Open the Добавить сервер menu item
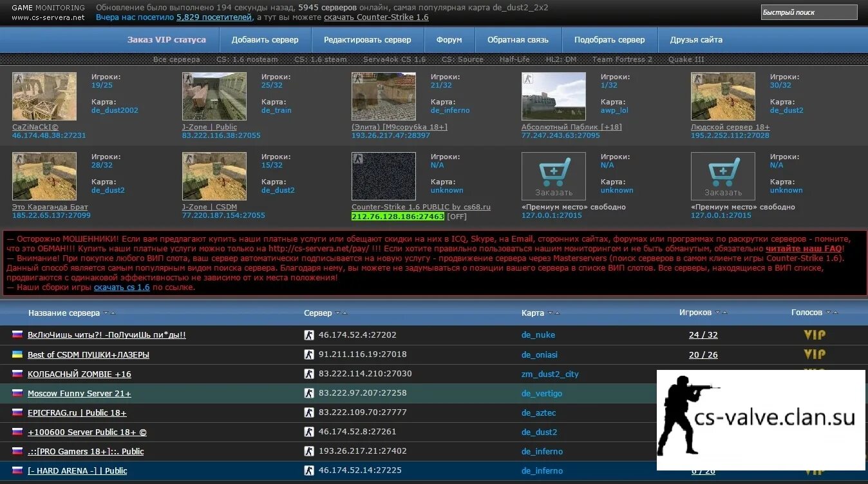 click(x=265, y=40)
